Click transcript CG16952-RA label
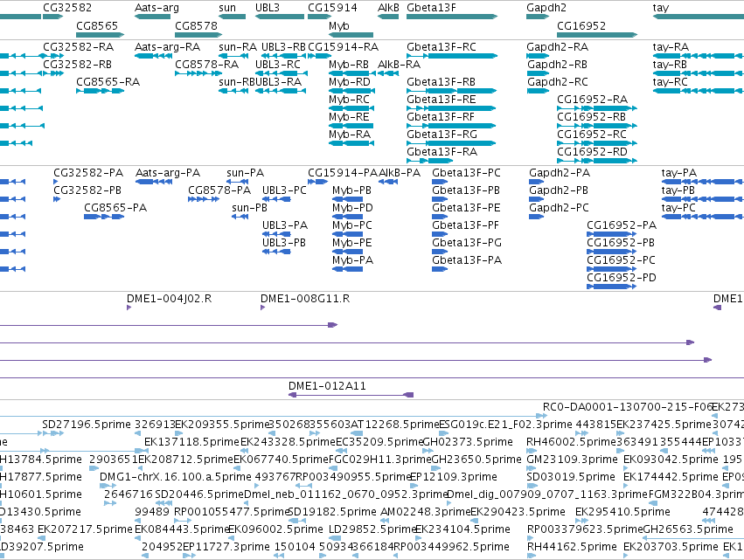744x560 pixels. coord(592,100)
